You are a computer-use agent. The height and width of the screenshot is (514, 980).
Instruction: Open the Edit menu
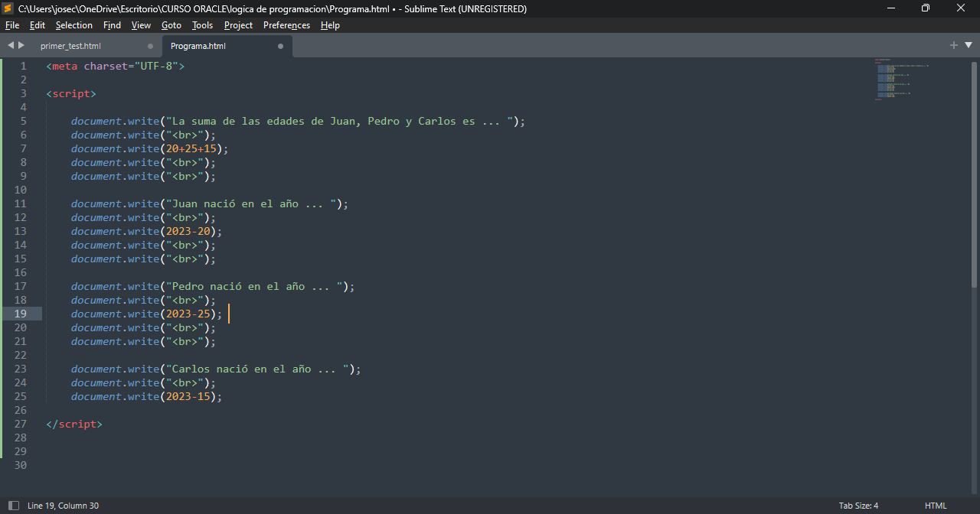[x=38, y=25]
